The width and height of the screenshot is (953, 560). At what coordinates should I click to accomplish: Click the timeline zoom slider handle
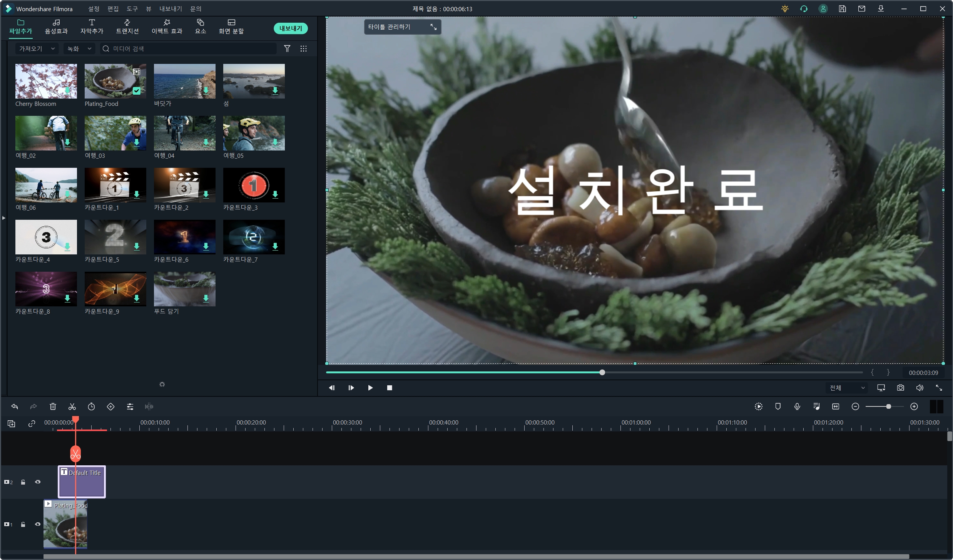pyautogui.click(x=888, y=406)
